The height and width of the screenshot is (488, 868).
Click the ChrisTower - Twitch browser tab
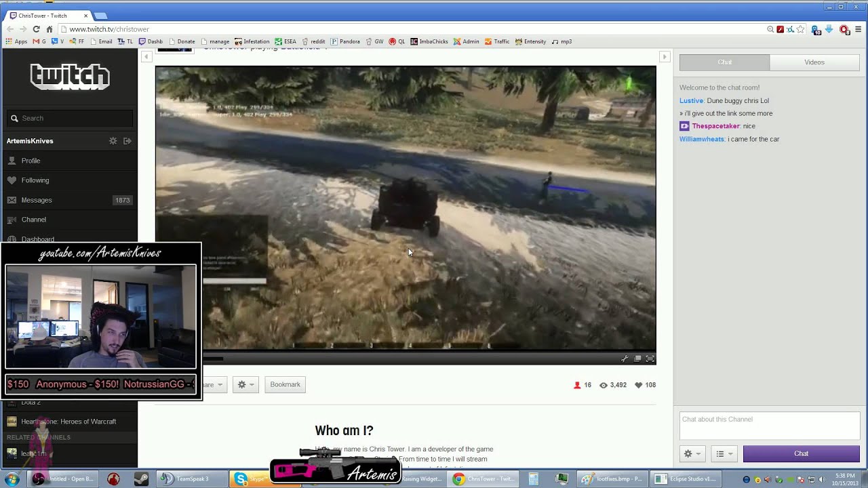pos(47,16)
